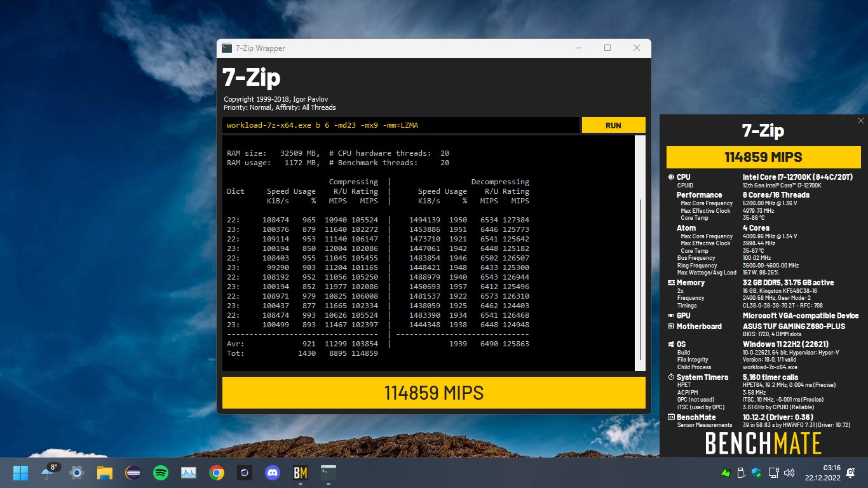This screenshot has width=868, height=488.
Task: Click the BENCHMATE logo at panel bottom
Action: [x=763, y=444]
